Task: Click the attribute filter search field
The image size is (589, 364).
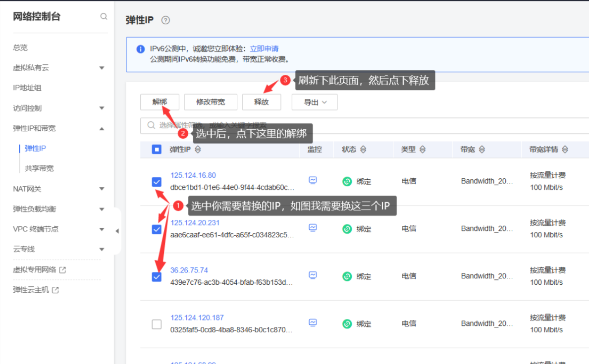Action: click(347, 126)
